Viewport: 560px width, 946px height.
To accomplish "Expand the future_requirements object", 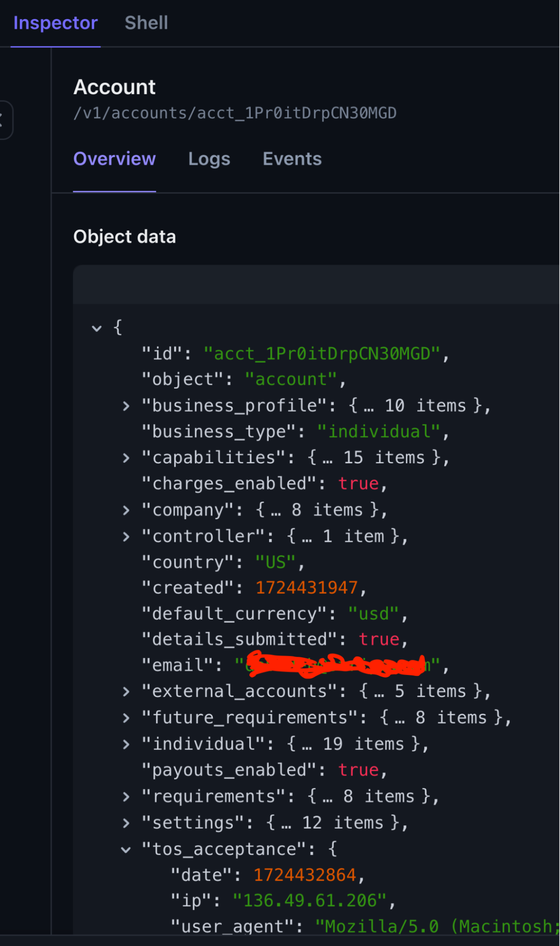I will (126, 718).
